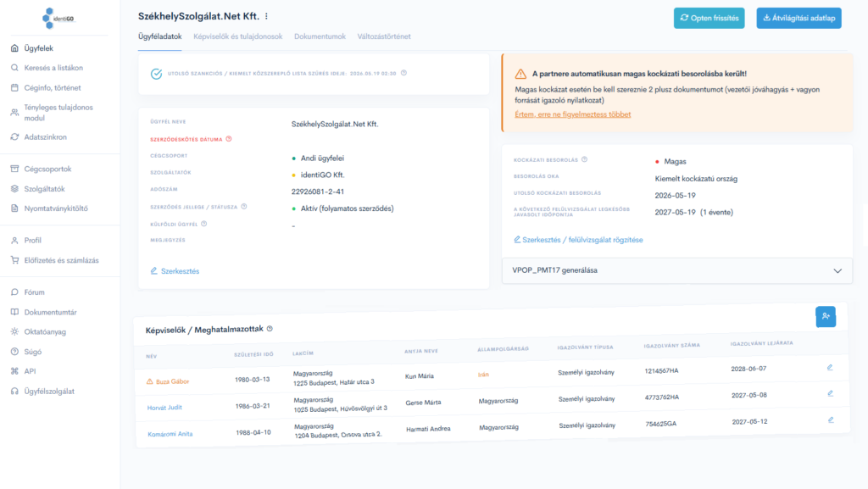Click Kiemelt kockázatú ország reason text

click(696, 179)
